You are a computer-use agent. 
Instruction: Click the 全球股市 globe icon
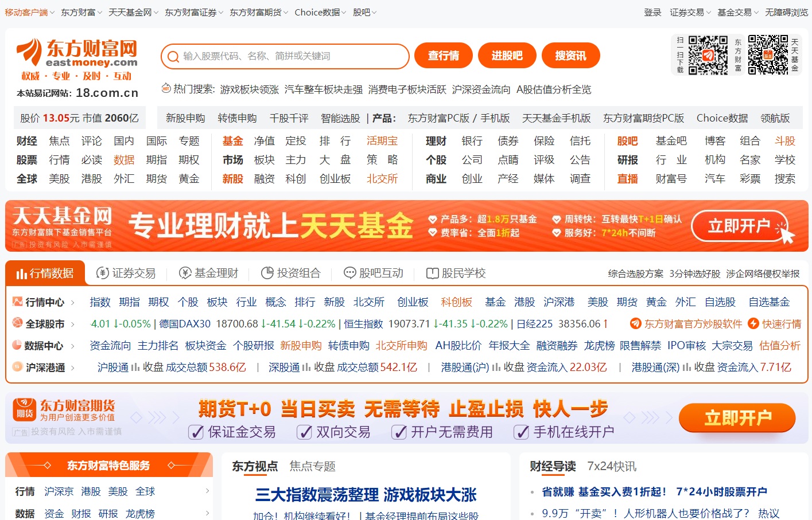17,323
